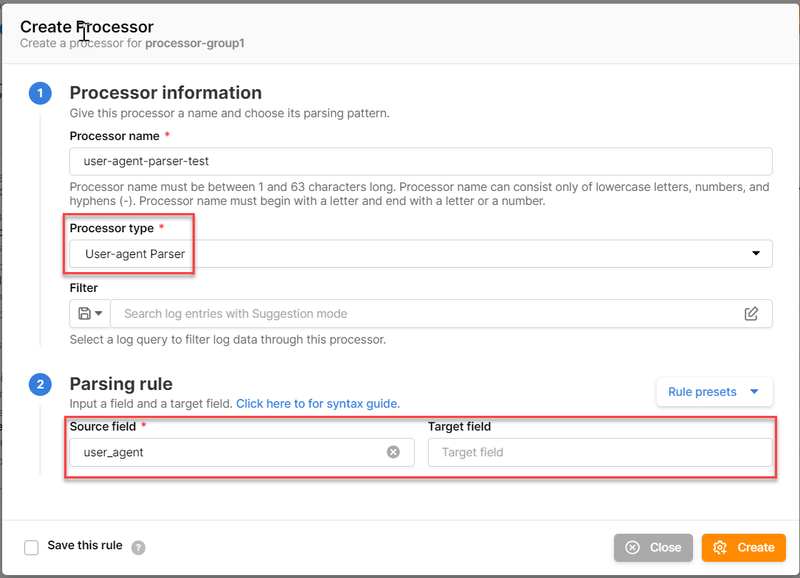Expand the Rule presets dropdown

pos(714,392)
